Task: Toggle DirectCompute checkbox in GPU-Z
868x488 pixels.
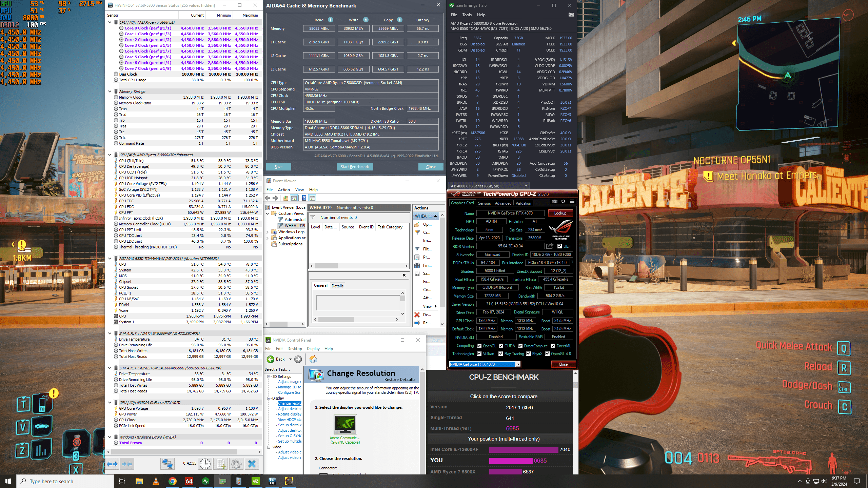Action: click(x=520, y=346)
